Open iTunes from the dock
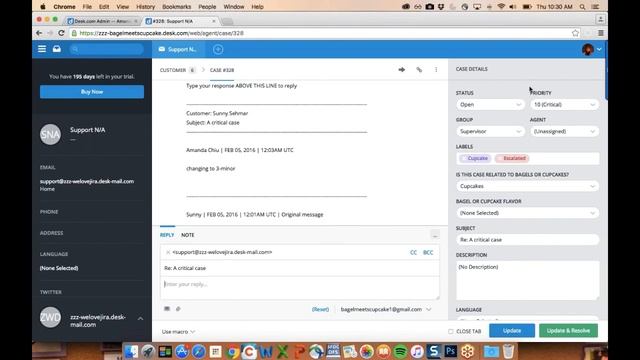Image resolution: width=640 pixels, height=360 pixels. coord(417,351)
